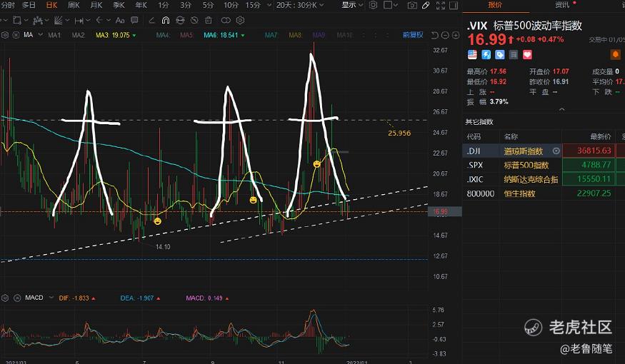The image size is (625, 364).
Task: Open the fan lines tool dropdown
Action: tap(61, 20)
